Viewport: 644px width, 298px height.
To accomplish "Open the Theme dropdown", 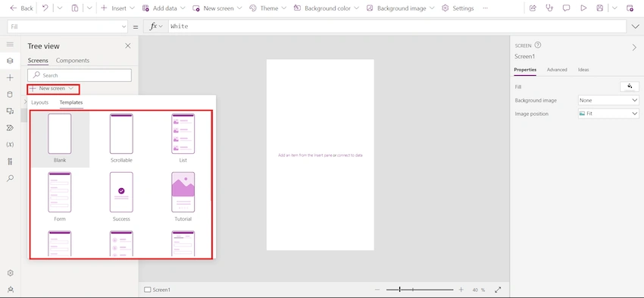I will pyautogui.click(x=267, y=8).
